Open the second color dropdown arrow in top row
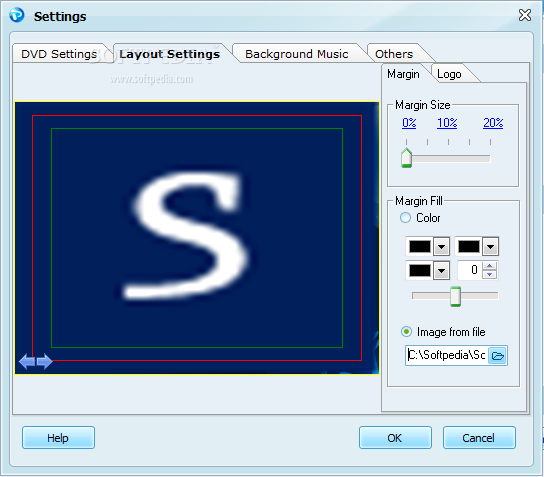The width and height of the screenshot is (544, 477). 490,247
